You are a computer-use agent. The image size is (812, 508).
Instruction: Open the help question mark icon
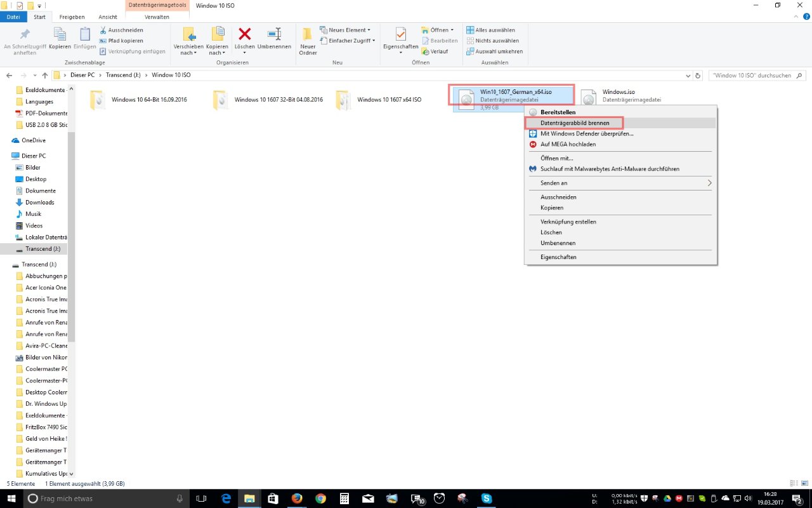click(x=806, y=17)
